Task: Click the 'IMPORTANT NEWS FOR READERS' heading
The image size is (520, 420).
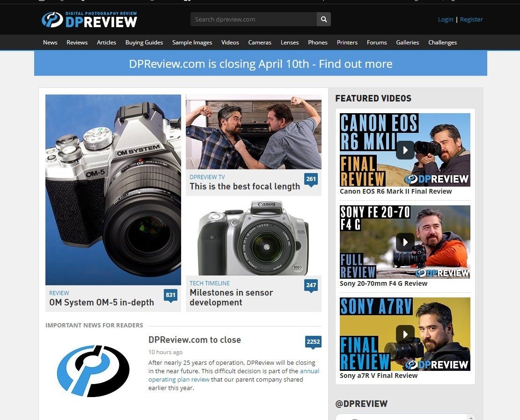Action: (x=94, y=325)
